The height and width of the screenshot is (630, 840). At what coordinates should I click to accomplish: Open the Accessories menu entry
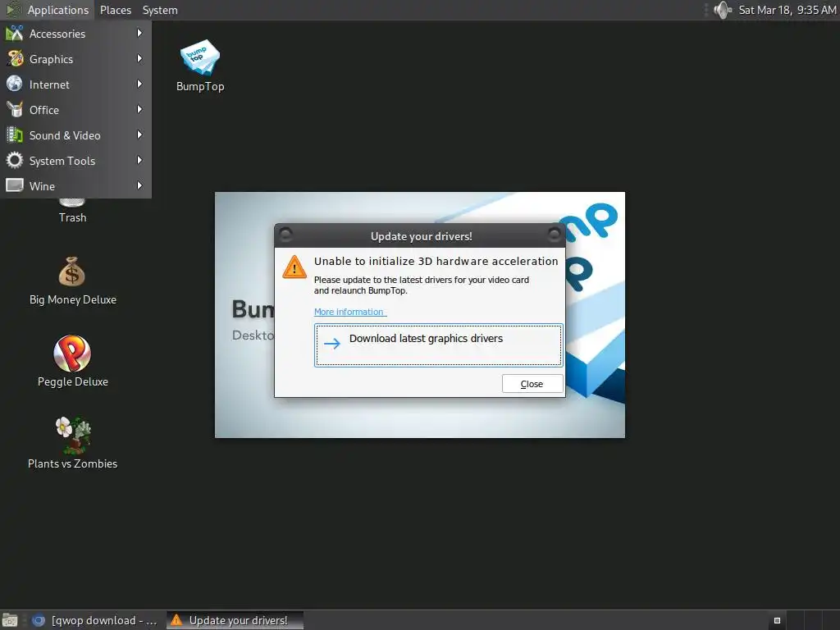tap(75, 33)
